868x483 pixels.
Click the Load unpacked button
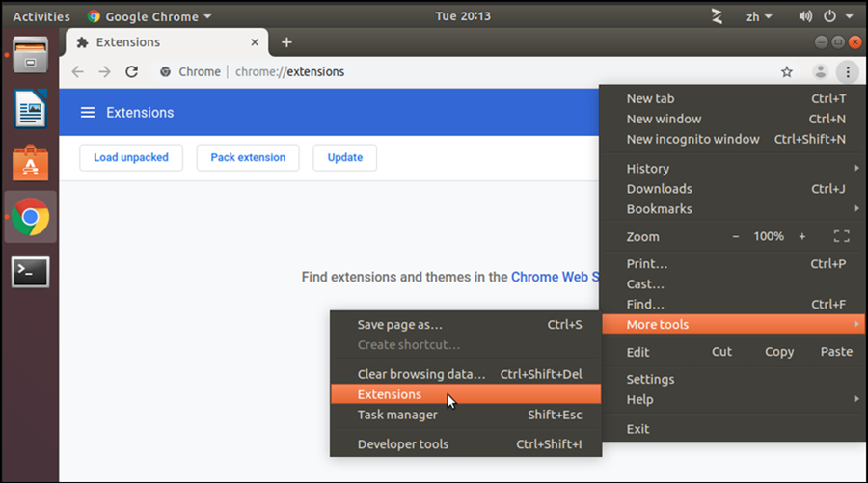pos(131,157)
